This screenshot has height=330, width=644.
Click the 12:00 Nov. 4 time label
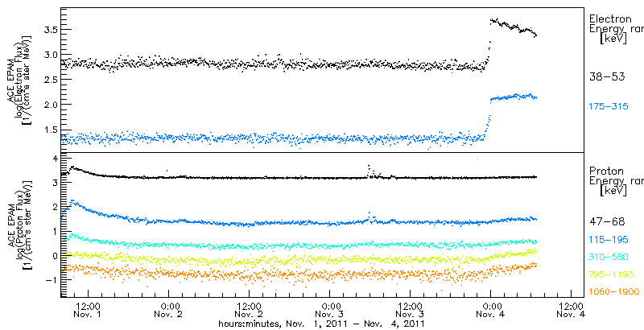572,310
